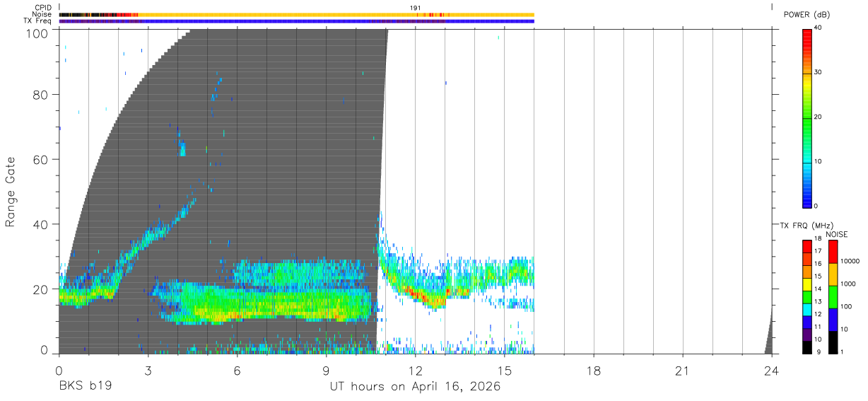Pick the black bottom segment of the TX FRQ bar

807,347
